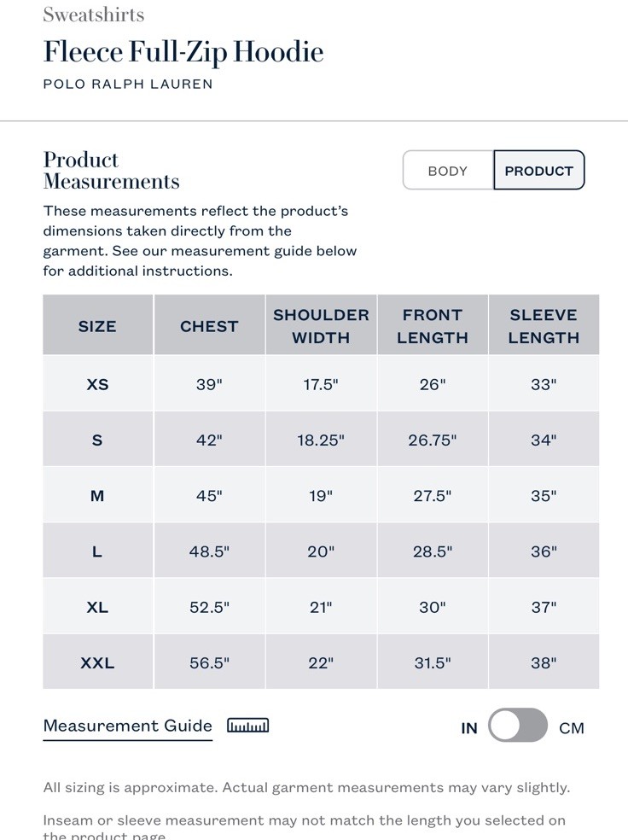
Task: Click the Sweatshirts category text
Action: 94,15
